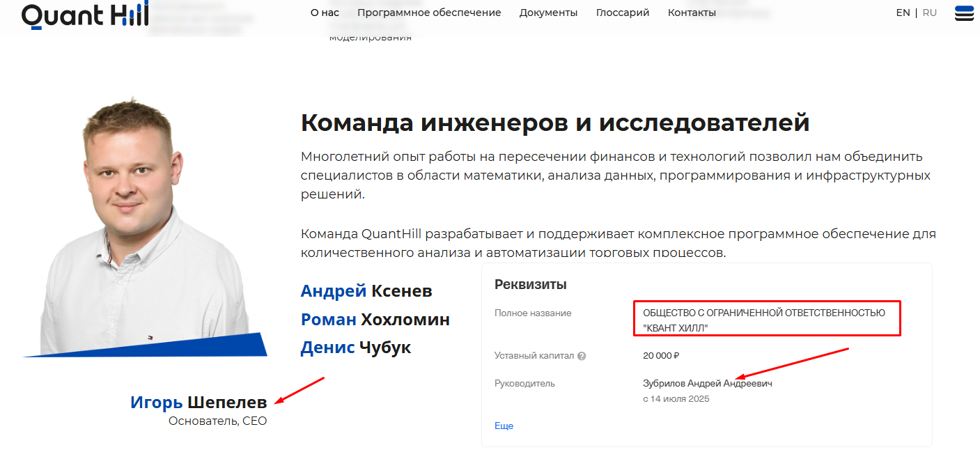Click team member Андрей Ксенев
The width and height of the screenshot is (980, 452).
(x=366, y=290)
